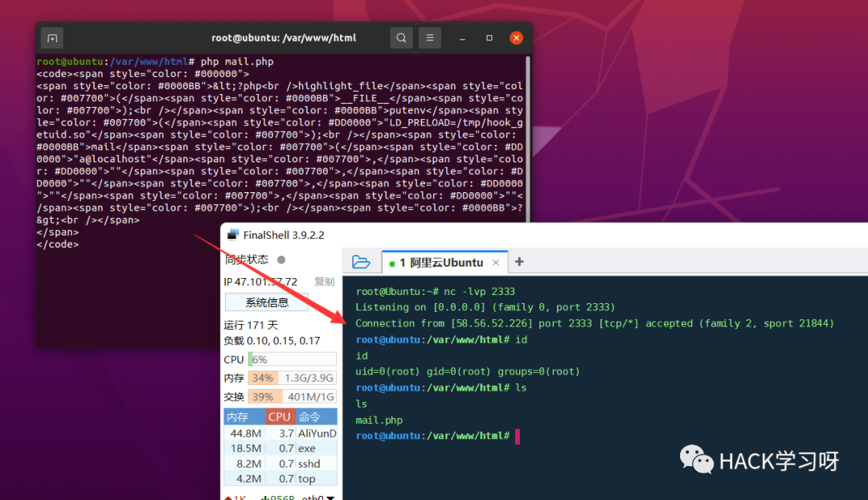
Task: Click the FinalShell app icon in its title bar
Action: 233,235
